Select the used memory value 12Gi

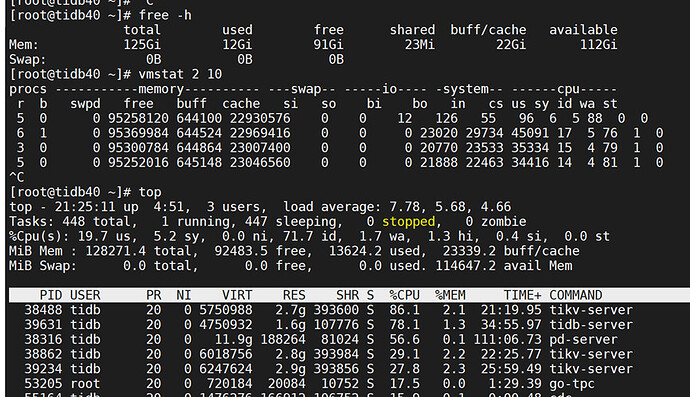coord(237,45)
